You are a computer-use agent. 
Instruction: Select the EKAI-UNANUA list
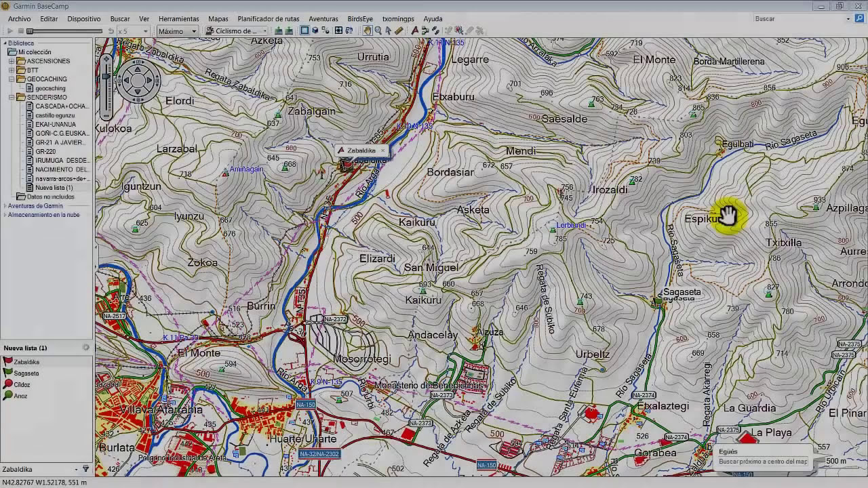56,124
